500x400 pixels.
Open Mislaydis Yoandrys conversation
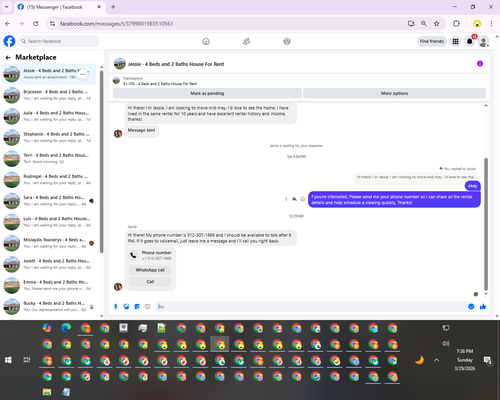click(49, 243)
